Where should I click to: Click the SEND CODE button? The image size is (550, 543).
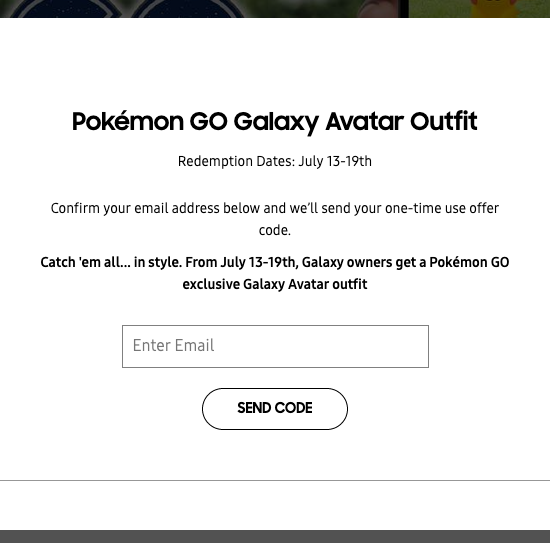275,409
